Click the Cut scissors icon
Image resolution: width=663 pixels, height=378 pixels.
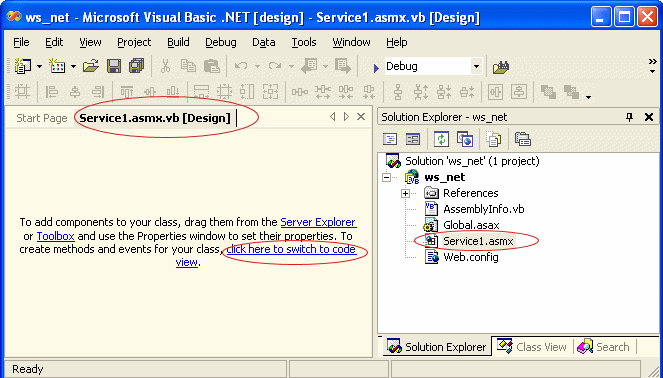[165, 66]
